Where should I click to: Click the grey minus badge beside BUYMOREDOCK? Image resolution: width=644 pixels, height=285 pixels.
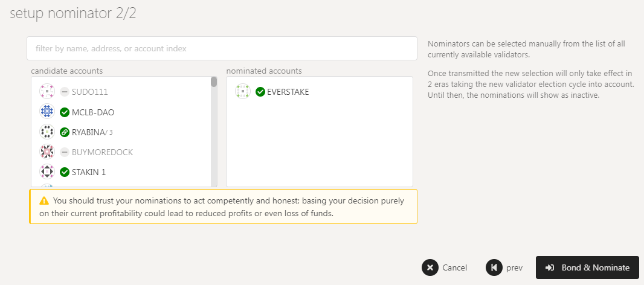[65, 152]
